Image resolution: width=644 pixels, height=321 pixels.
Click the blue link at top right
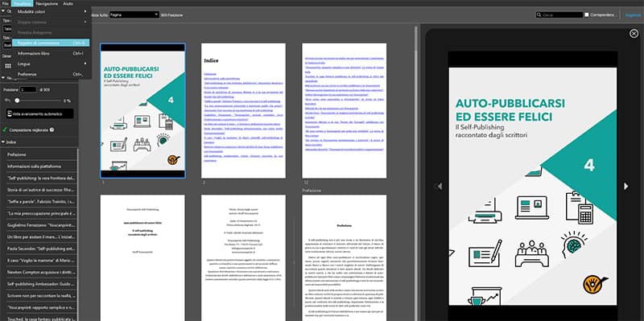click(x=634, y=14)
